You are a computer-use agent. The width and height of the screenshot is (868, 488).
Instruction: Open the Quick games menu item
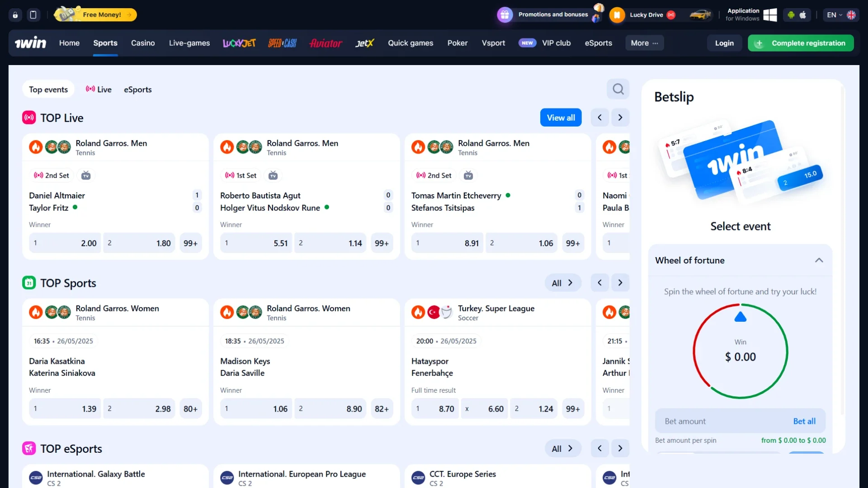410,43
